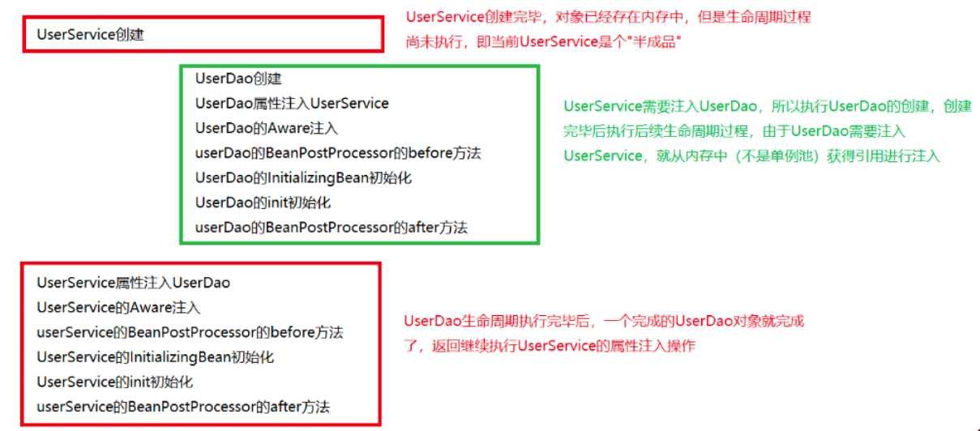This screenshot has width=980, height=431.
Task: Click userService BeanPostProcessor before方法 line
Action: coord(190,333)
